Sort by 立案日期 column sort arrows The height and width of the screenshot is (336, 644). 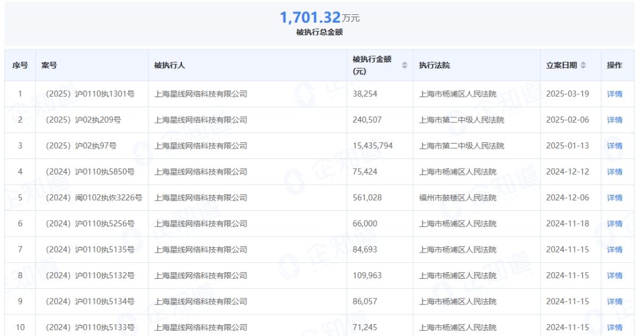[583, 65]
